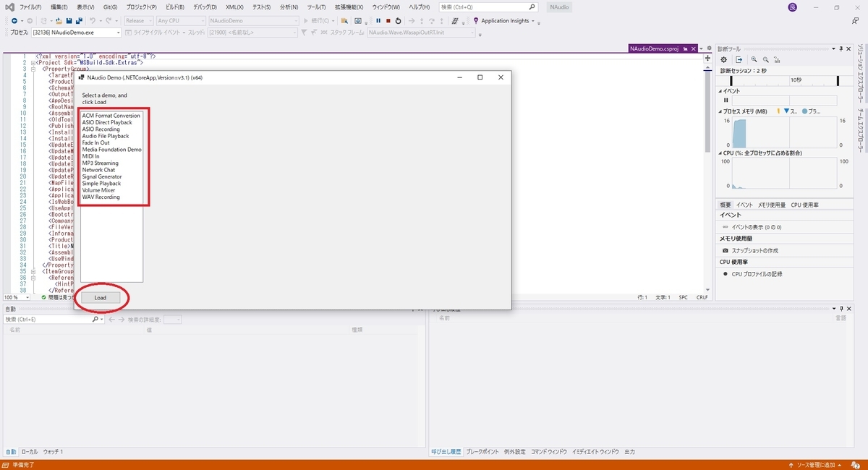Image resolution: width=868 pixels, height=470 pixels.
Task: Click the search magnifier in 自動 panel
Action: (x=95, y=319)
